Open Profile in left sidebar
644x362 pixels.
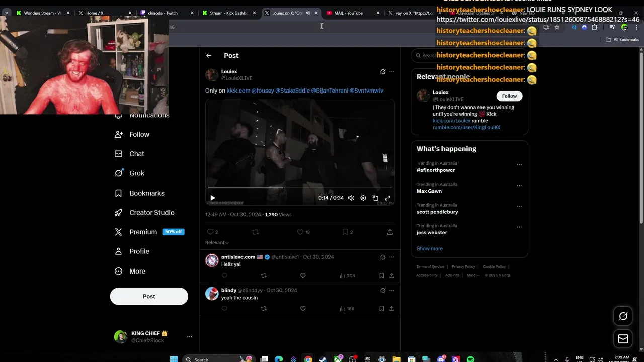132,251
